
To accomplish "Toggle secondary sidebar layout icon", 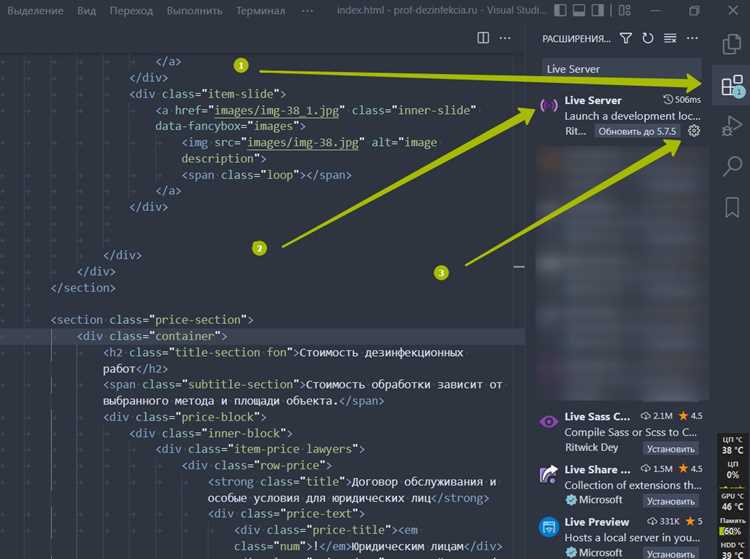I will point(597,10).
